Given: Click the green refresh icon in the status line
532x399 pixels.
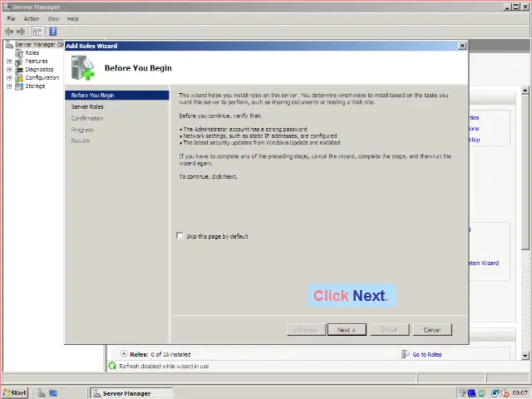Looking at the screenshot, I should [x=113, y=366].
